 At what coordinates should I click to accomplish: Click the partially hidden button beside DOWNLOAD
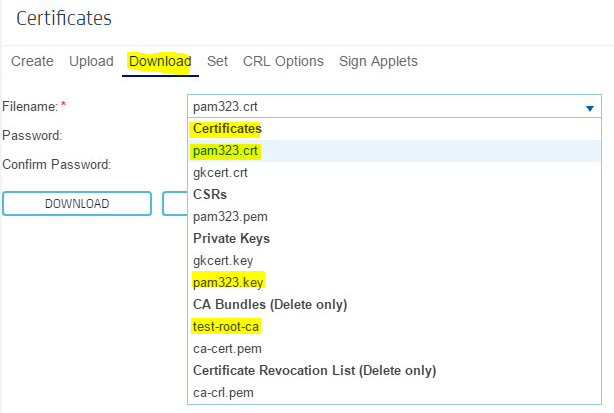175,204
